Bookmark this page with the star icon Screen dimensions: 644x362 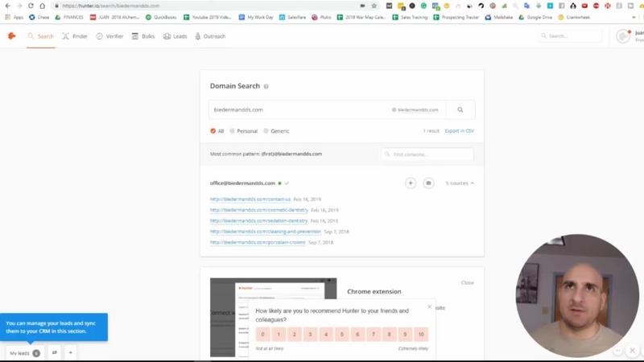point(374,6)
